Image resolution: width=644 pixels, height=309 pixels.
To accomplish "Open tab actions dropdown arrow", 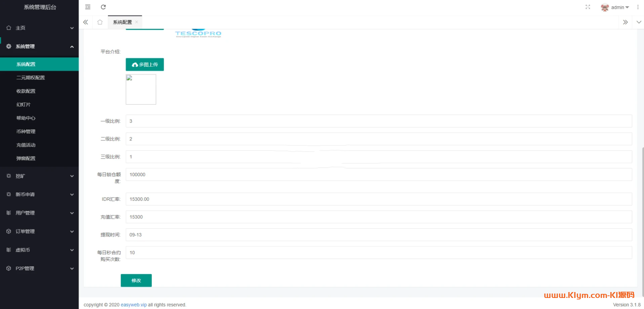I will coord(639,22).
